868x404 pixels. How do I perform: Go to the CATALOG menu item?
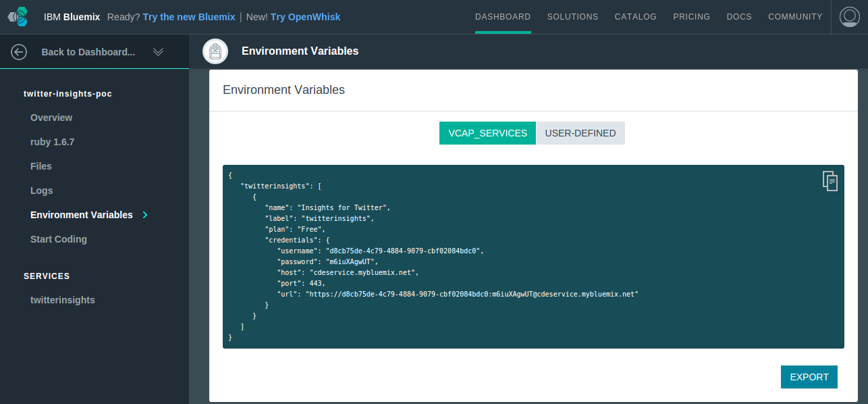pyautogui.click(x=635, y=17)
